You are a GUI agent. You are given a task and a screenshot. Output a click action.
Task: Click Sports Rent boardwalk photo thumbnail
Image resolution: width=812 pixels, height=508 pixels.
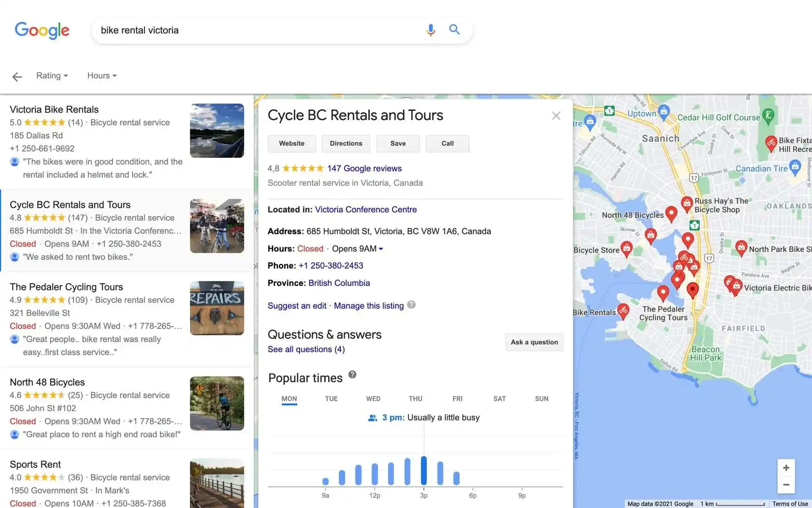217,483
